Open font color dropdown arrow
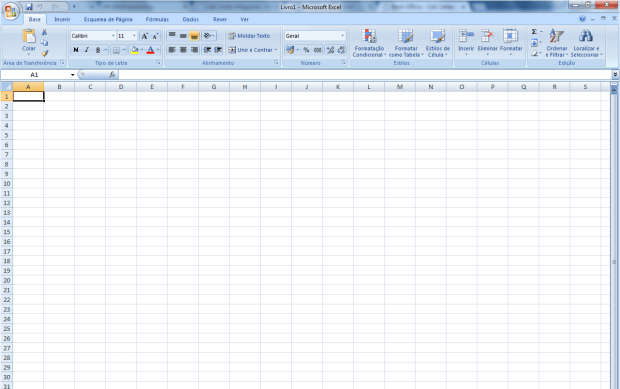 pos(157,50)
